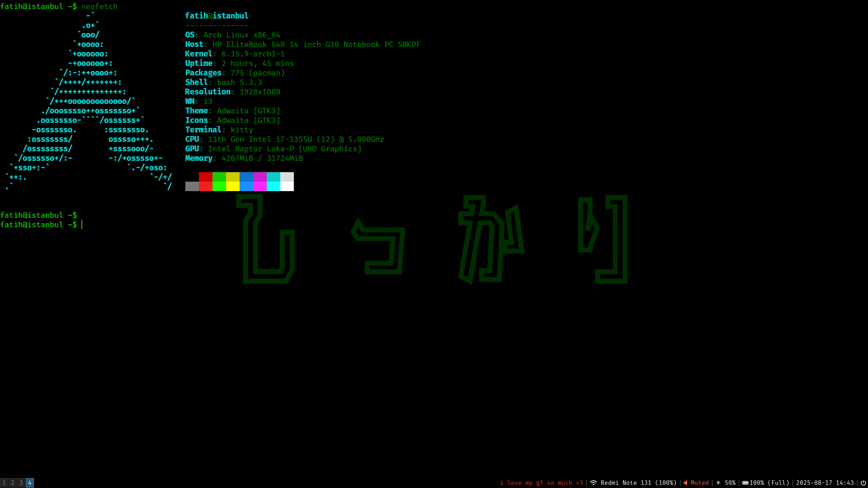
Task: Click the neofetch command text
Action: 99,6
